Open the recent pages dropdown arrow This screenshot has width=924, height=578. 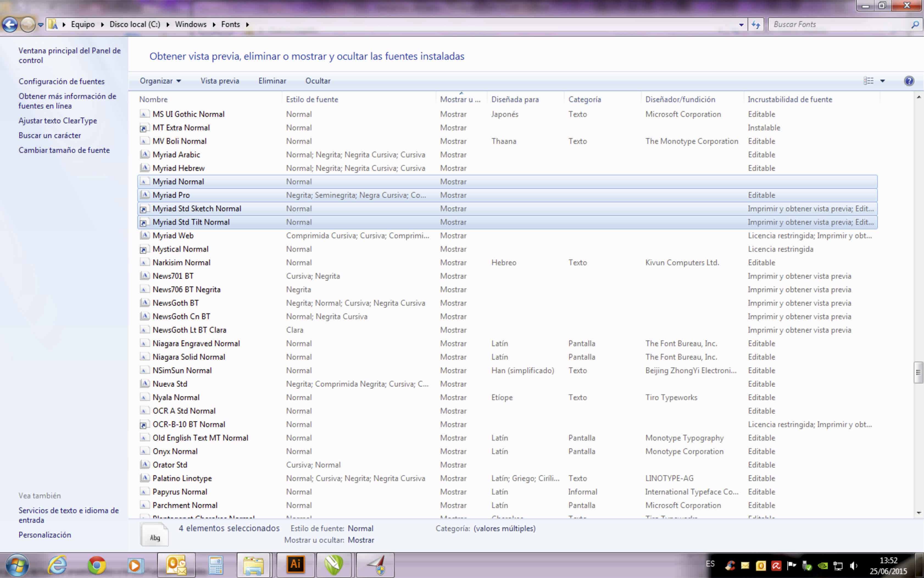tap(40, 25)
